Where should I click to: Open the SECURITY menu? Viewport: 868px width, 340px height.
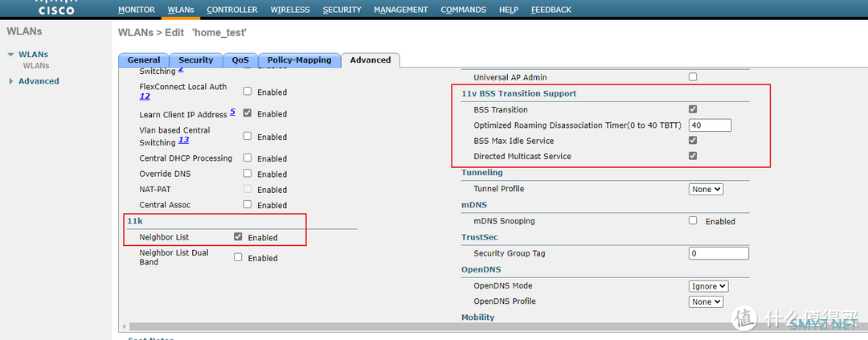(x=342, y=10)
